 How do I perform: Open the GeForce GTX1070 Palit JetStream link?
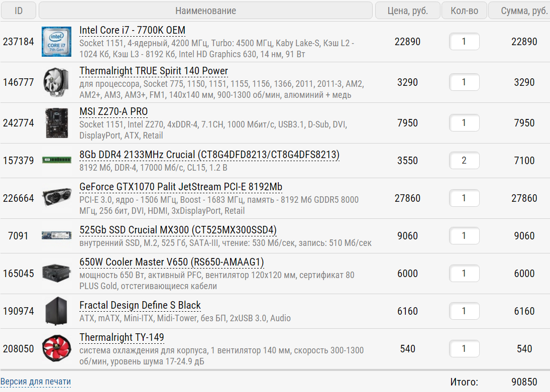pos(181,187)
